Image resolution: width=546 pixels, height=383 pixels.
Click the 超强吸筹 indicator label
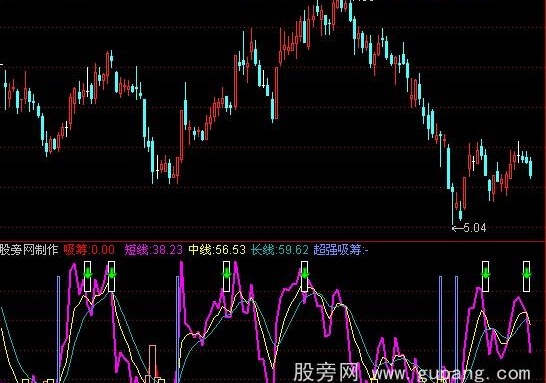[341, 250]
